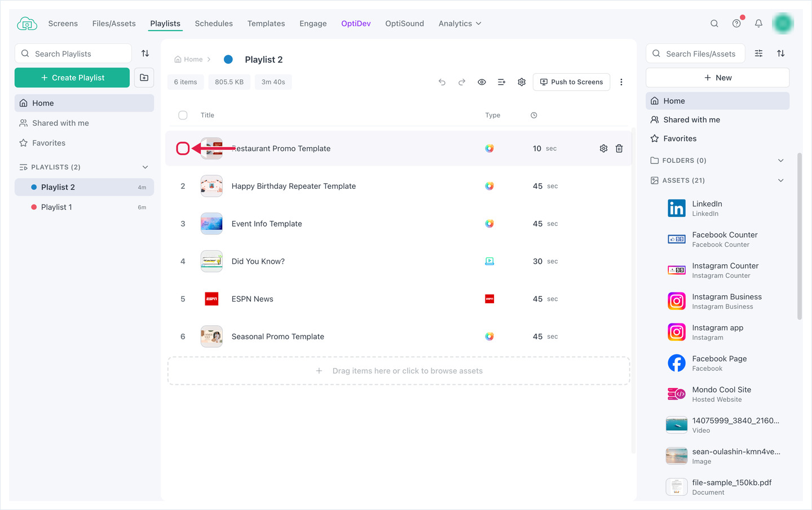Click the blue color dot beside Playlist 2 title
Viewport: 812px width, 510px height.
click(228, 59)
